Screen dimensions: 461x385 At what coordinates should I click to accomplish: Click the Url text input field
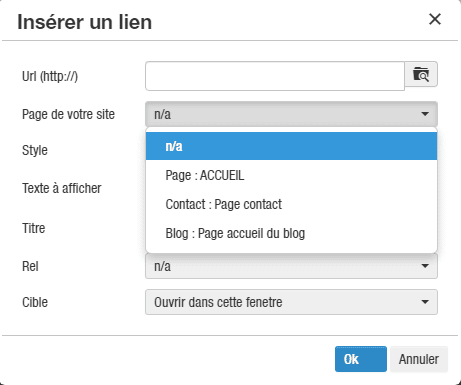275,76
